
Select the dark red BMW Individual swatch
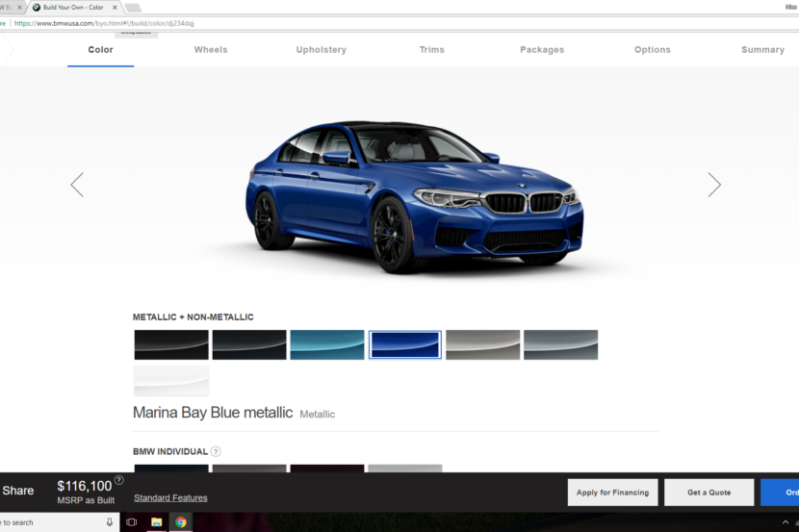[327, 469]
